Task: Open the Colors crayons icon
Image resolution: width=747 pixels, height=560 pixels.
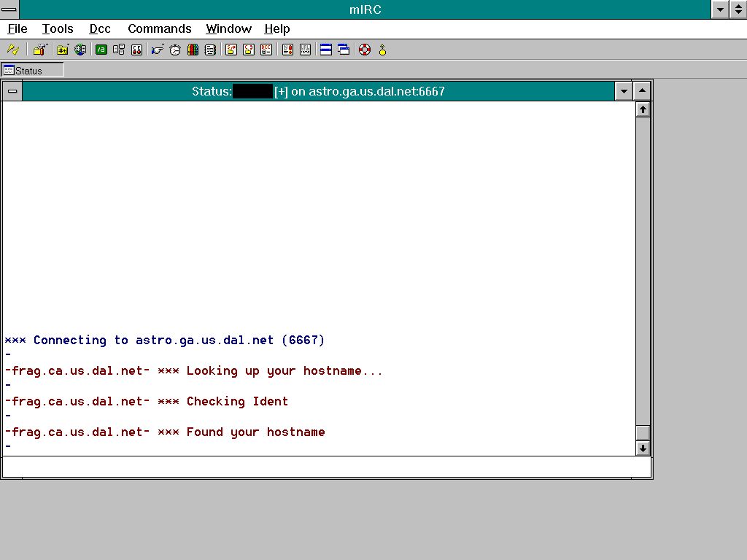Action: (193, 50)
